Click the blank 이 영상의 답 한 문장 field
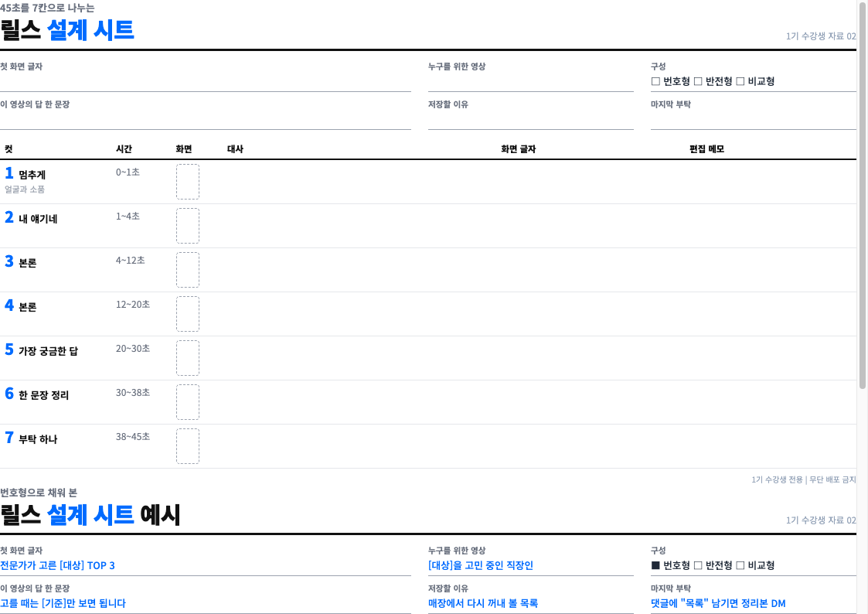The image size is (868, 614). tap(206, 120)
